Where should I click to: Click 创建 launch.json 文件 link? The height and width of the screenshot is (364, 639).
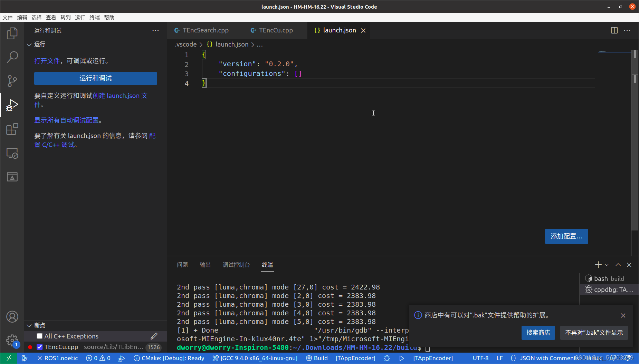[120, 96]
